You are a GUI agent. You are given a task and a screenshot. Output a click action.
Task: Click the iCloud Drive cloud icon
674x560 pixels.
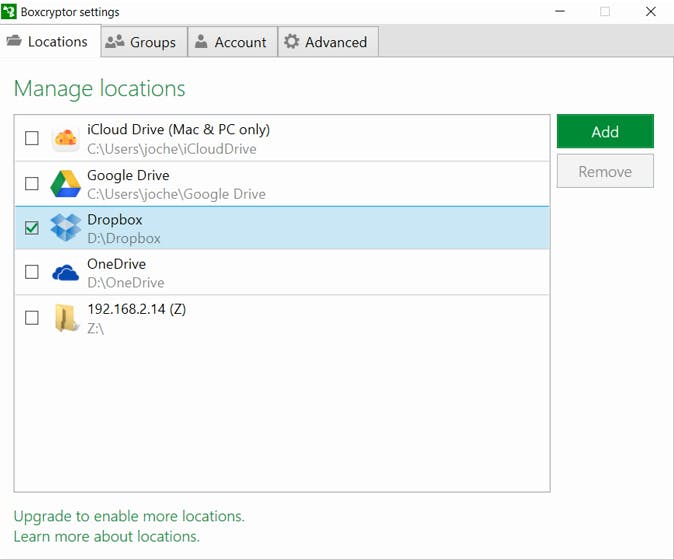coord(65,138)
